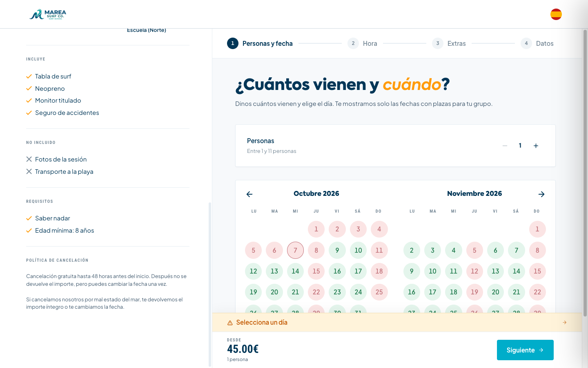Screen dimensions: 588x368
Task: Select October 7, the outlined day
Action: coord(295,250)
